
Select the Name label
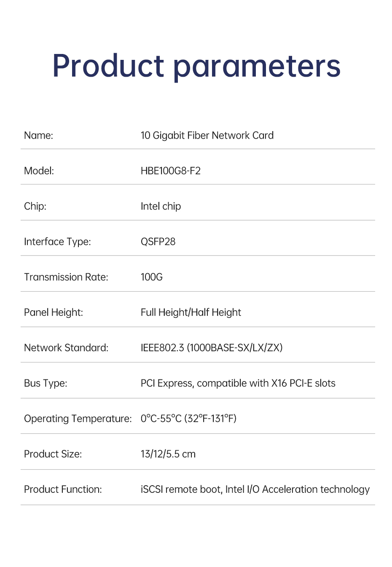tap(38, 135)
